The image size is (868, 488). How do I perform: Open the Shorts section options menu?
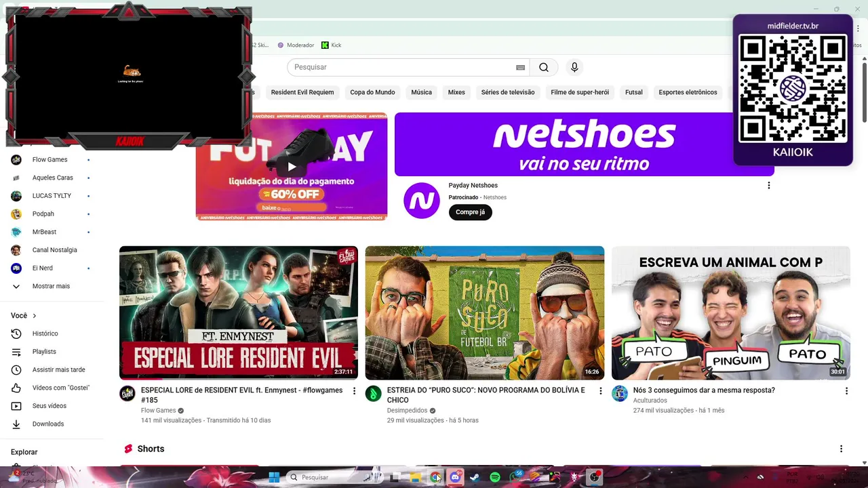[841, 449]
